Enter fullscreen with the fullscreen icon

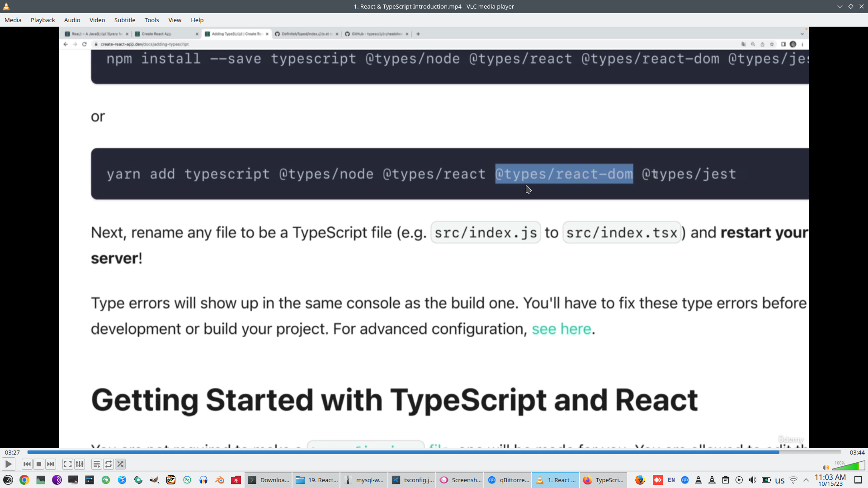pyautogui.click(x=67, y=464)
